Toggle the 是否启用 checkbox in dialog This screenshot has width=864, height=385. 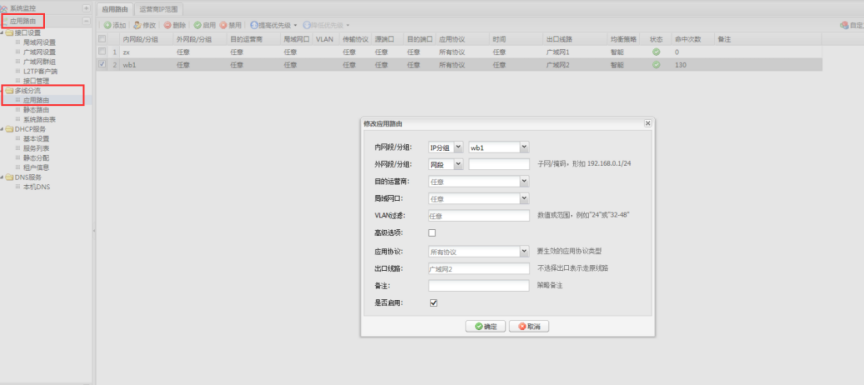tap(433, 302)
